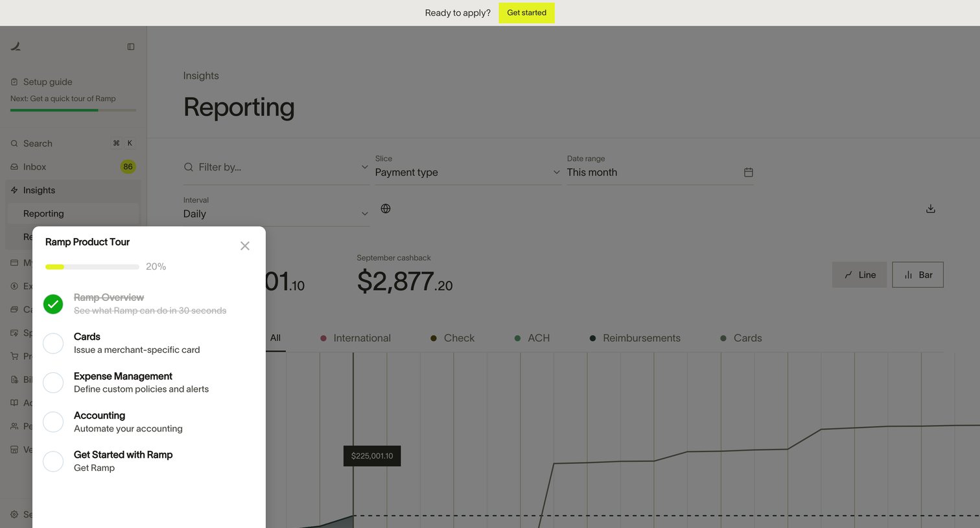Select the International series tab
This screenshot has width=980, height=528.
tap(356, 338)
